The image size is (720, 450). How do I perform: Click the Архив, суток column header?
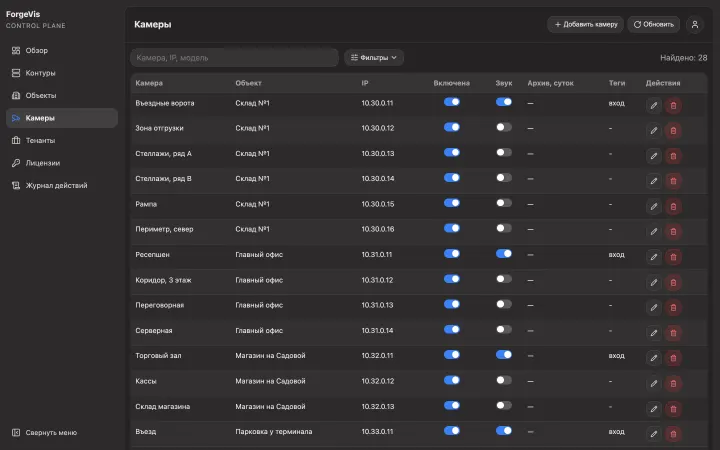click(x=550, y=83)
